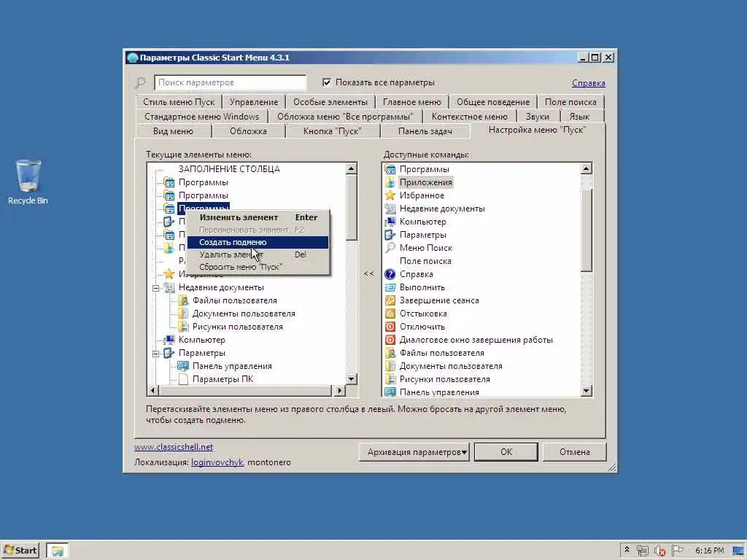Click the 6:16 PM taskbar clock
The image size is (747, 560).
pos(709,551)
